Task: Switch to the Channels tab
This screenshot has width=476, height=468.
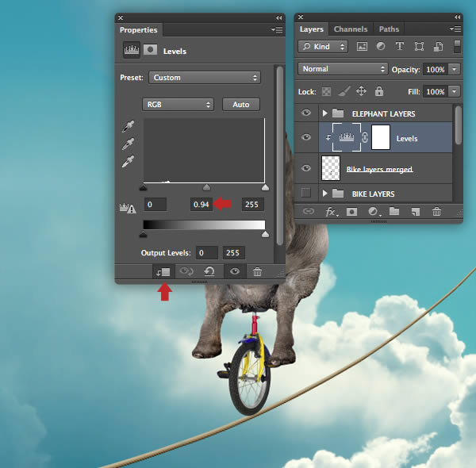Action: pyautogui.click(x=351, y=29)
